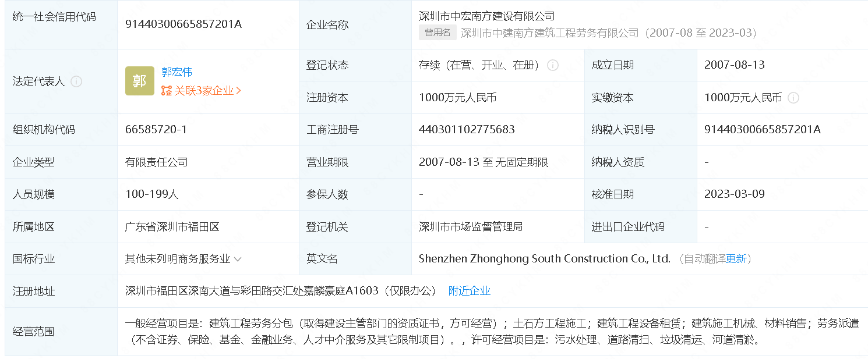This screenshot has width=868, height=359.
Task: Click region 广东省深圳市福田区
Action: coord(172,227)
